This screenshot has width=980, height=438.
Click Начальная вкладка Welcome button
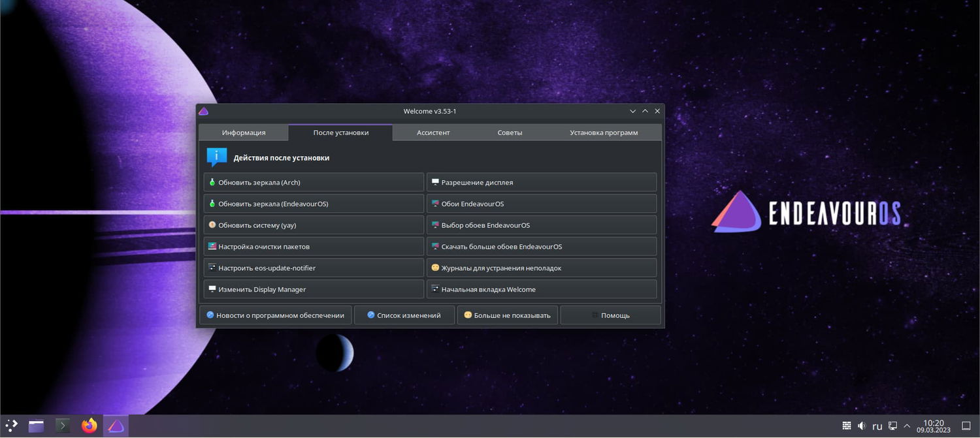pyautogui.click(x=542, y=289)
